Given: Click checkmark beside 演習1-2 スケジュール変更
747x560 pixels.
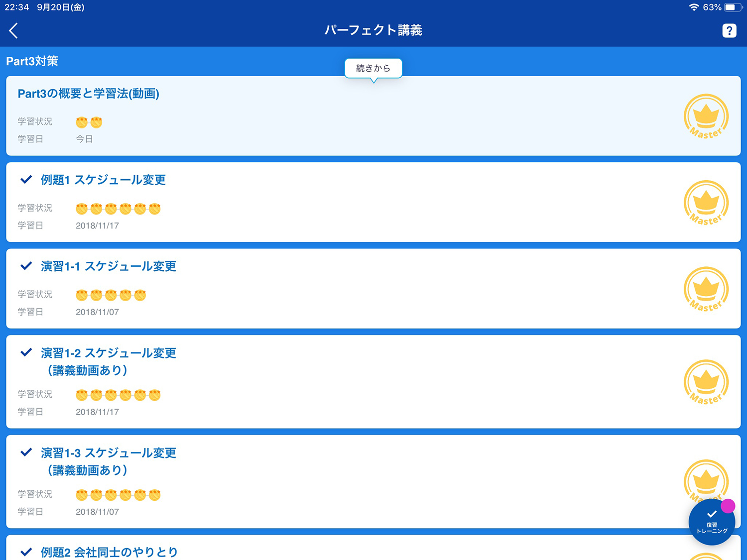Looking at the screenshot, I should click(26, 353).
